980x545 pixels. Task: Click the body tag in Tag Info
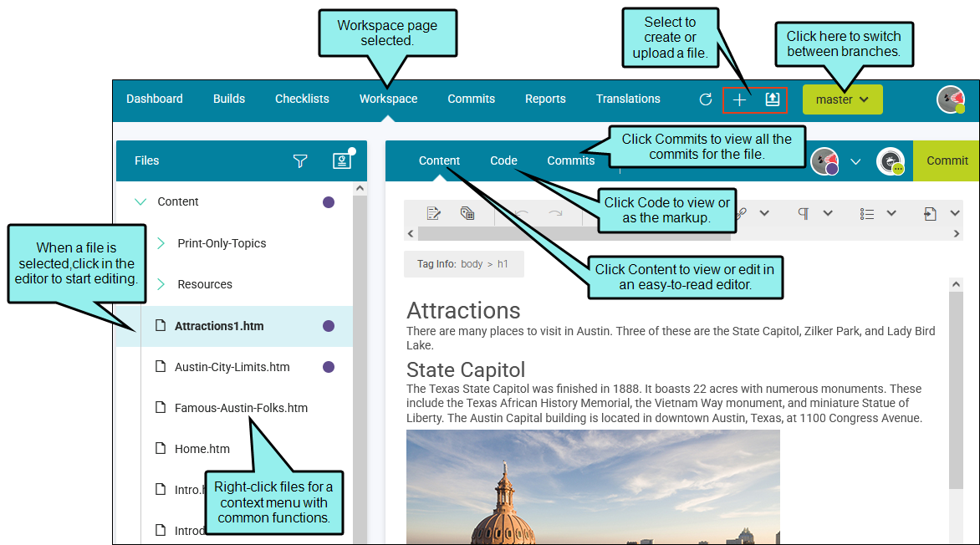click(472, 264)
